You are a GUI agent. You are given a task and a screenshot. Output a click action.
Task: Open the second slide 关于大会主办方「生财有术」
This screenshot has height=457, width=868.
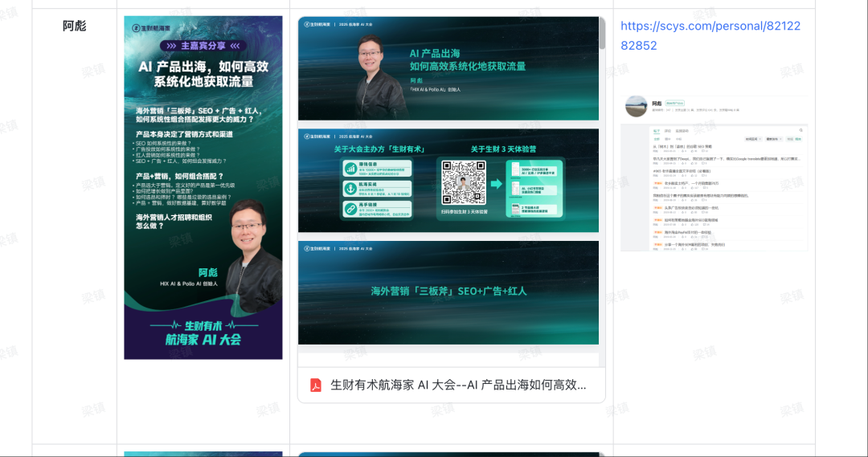pos(448,181)
